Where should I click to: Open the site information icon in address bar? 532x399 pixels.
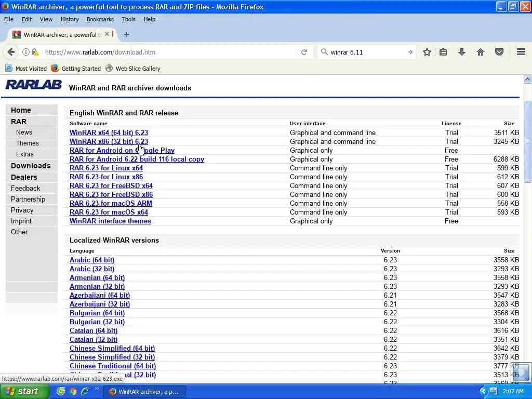point(26,52)
